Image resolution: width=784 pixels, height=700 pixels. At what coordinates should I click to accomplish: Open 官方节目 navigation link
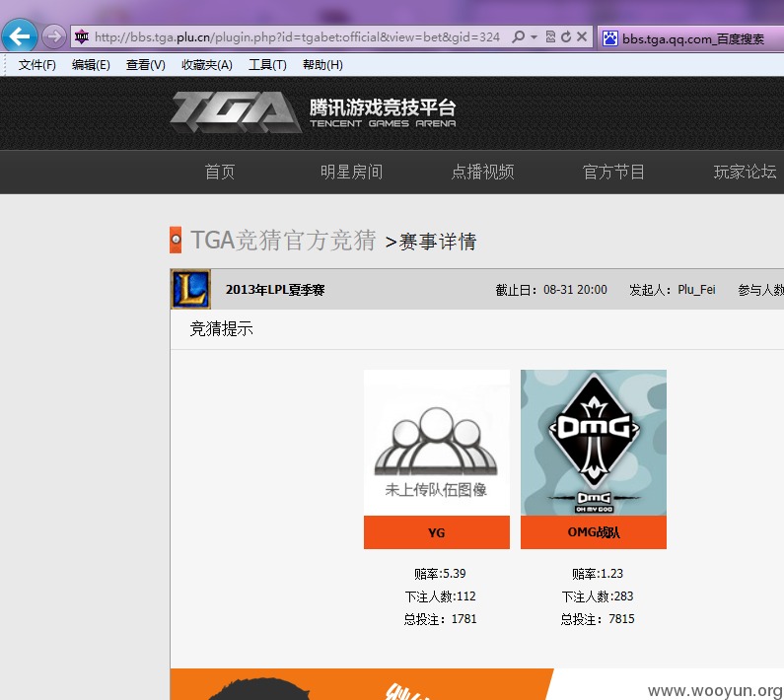613,172
